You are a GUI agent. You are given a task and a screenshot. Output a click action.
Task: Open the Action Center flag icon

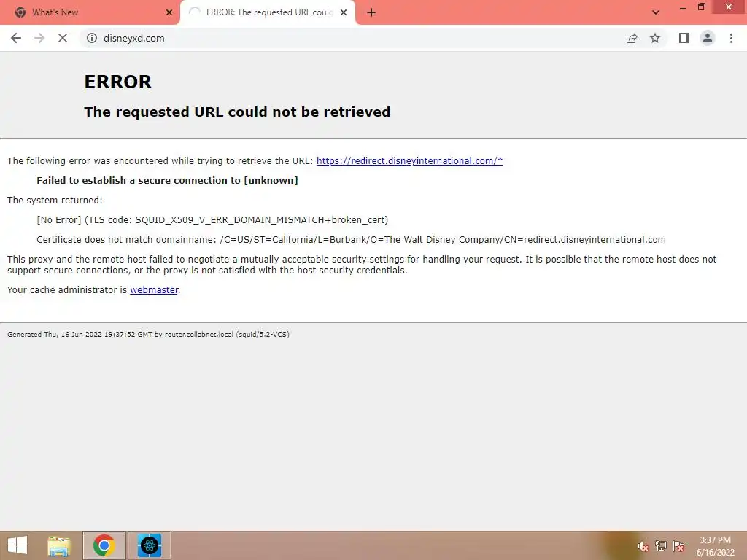678,546
